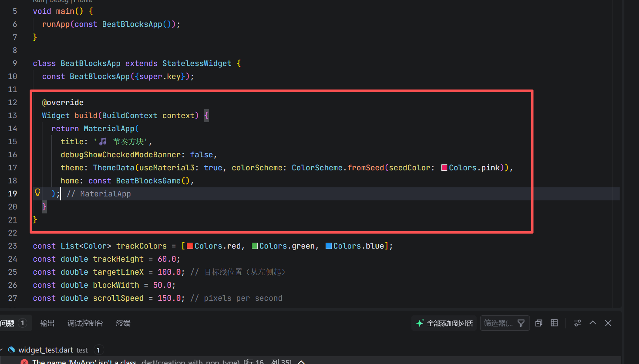
Task: Click the problems count badge beside 问题
Action: (23, 323)
